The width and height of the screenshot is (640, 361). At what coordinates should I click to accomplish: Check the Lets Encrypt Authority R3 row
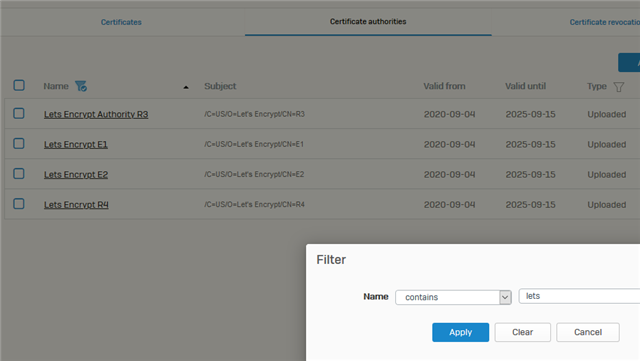click(x=19, y=114)
